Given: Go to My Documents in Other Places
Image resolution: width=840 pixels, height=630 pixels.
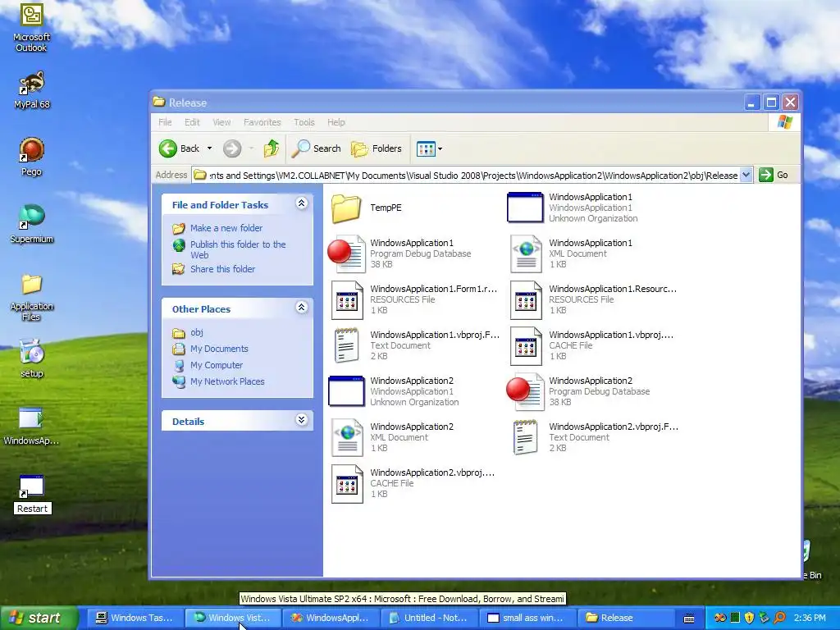Looking at the screenshot, I should [x=219, y=349].
